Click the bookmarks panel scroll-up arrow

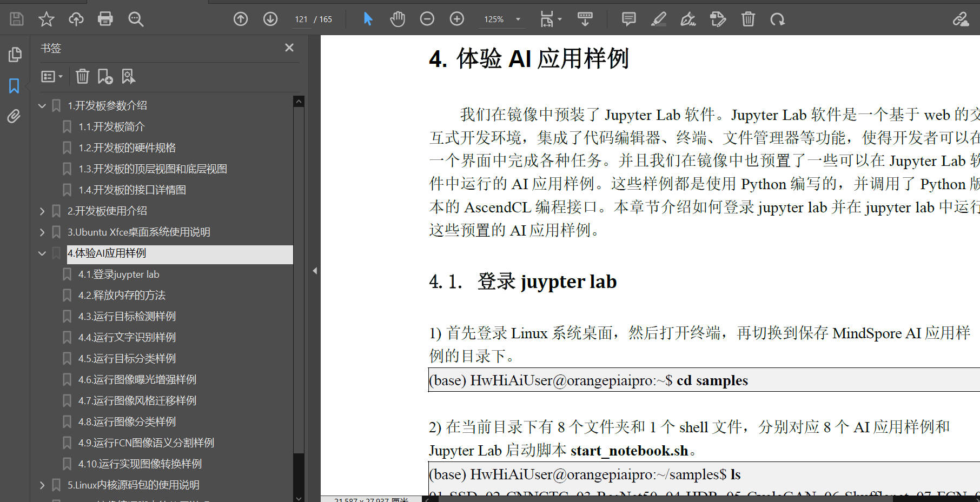click(299, 102)
